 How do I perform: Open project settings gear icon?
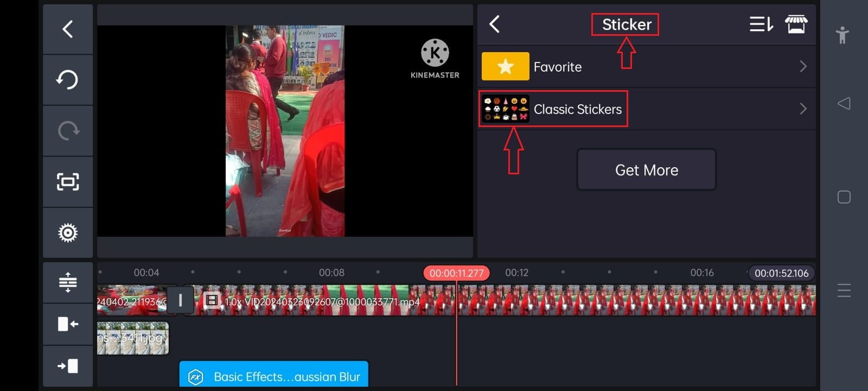click(x=68, y=232)
